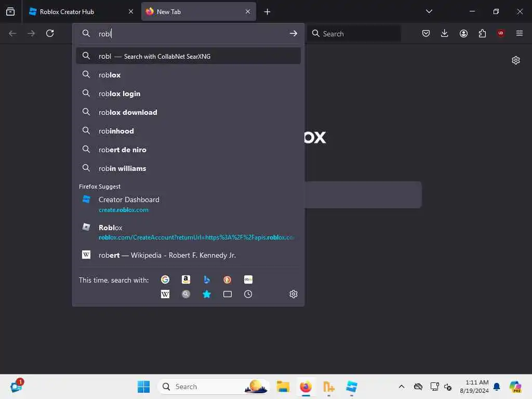
Task: Search this time with eBay
Action: click(x=248, y=279)
